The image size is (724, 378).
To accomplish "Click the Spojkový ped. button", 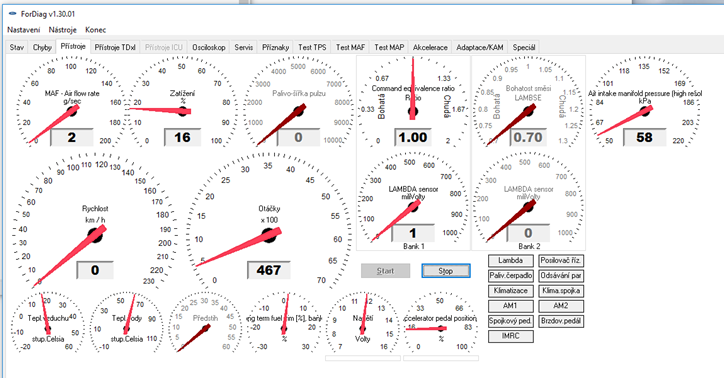I will [x=511, y=321].
